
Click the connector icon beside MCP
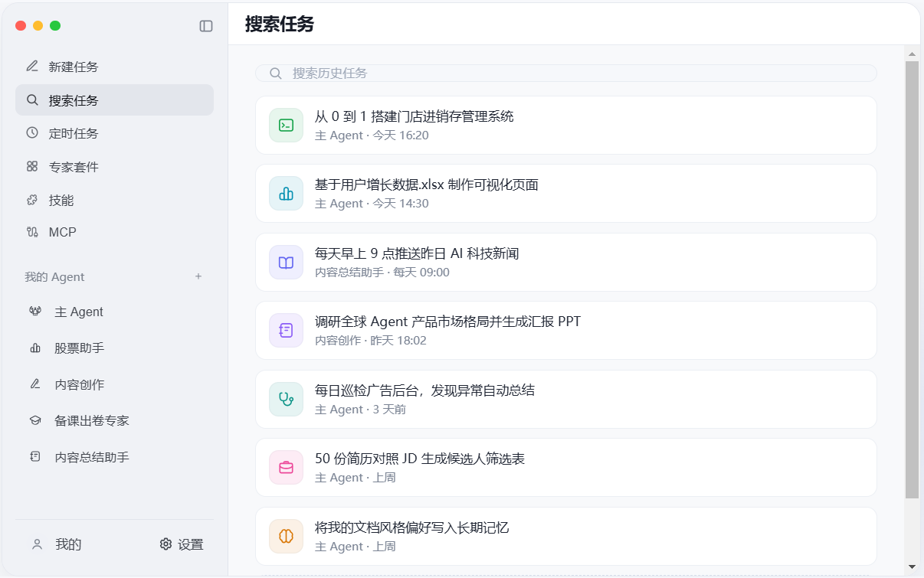pyautogui.click(x=32, y=232)
